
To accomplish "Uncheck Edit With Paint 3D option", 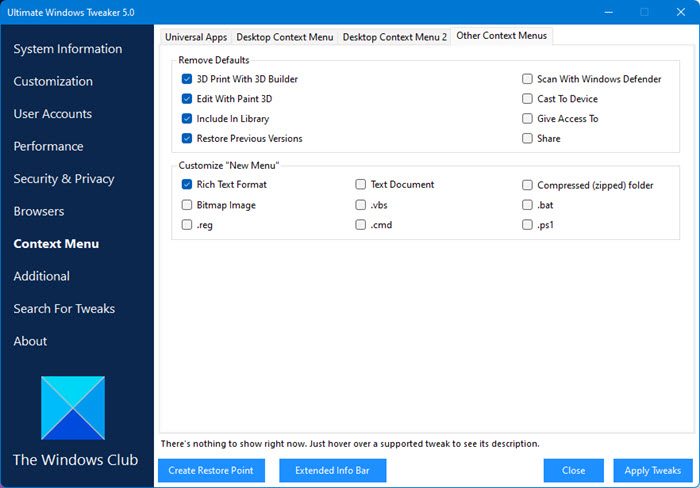I will point(187,99).
